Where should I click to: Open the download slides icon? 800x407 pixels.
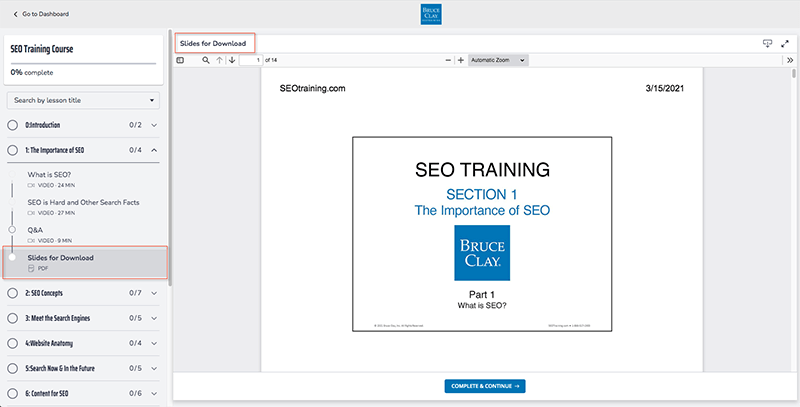767,44
